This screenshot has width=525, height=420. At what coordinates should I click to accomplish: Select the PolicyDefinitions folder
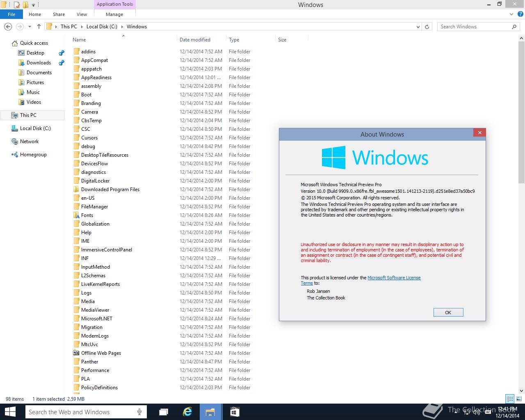99,388
